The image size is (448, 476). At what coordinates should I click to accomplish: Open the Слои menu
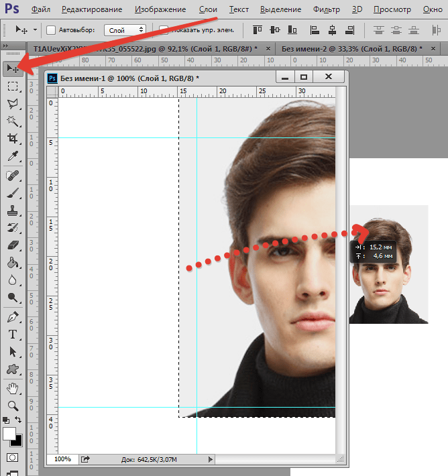(x=208, y=9)
